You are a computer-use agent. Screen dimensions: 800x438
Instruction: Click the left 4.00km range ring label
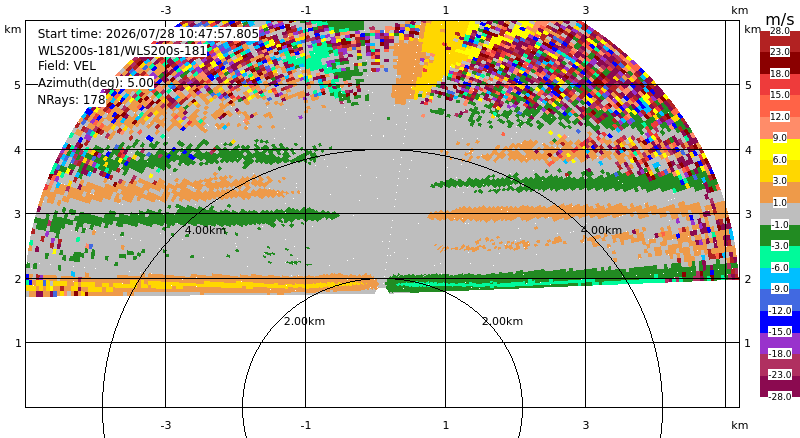[205, 230]
